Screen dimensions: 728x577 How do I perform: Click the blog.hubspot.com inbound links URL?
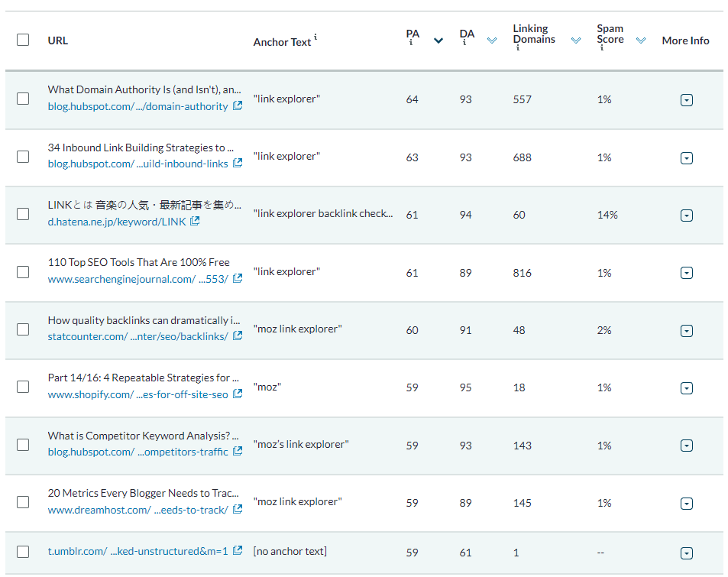pos(138,164)
